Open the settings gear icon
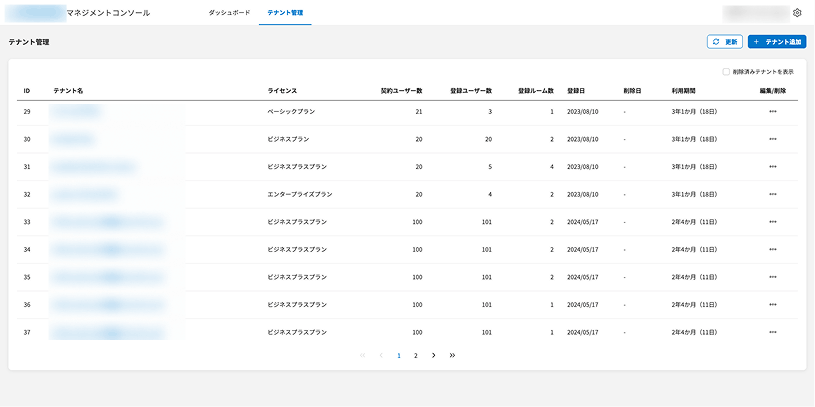 [797, 13]
